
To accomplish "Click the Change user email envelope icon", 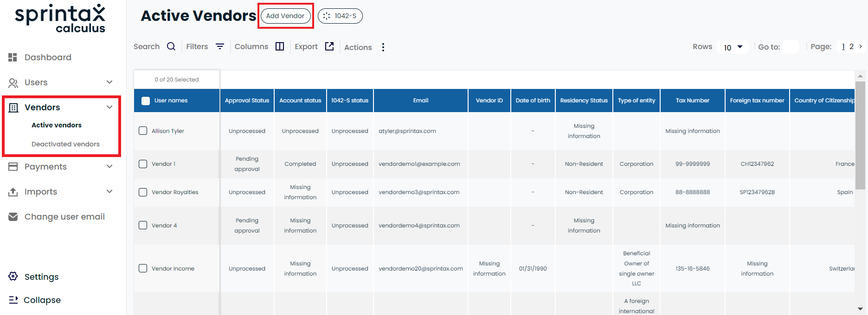I will coord(13,217).
